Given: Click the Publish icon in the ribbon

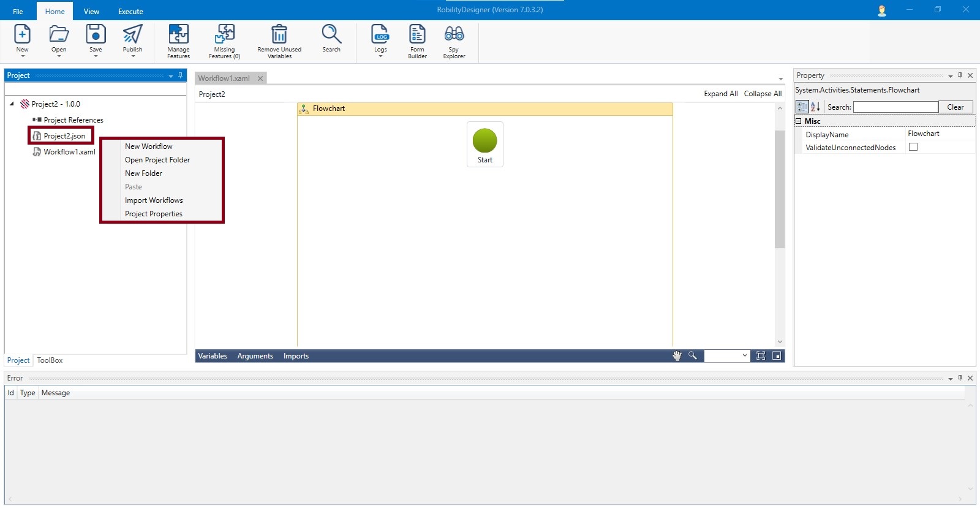Looking at the screenshot, I should click(132, 36).
